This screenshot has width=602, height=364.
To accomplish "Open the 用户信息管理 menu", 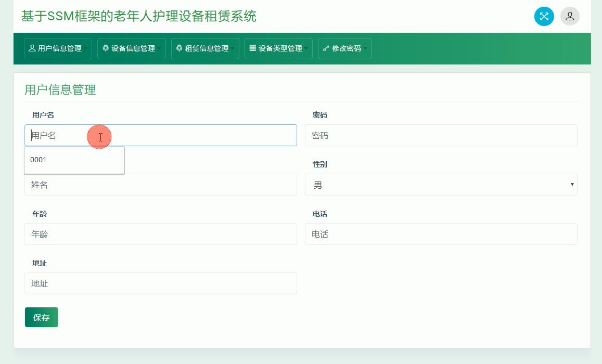I will click(x=58, y=48).
